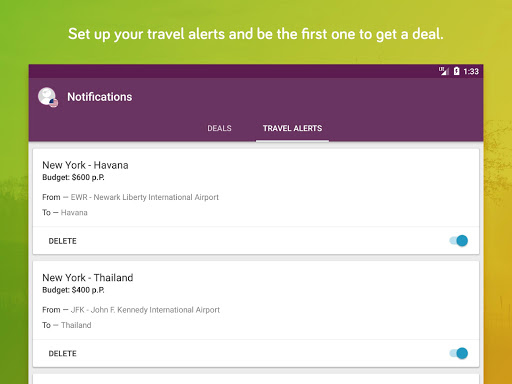Select EWR - Newark Liberty International Airport text
Image resolution: width=512 pixels, height=384 pixels.
[x=145, y=197]
